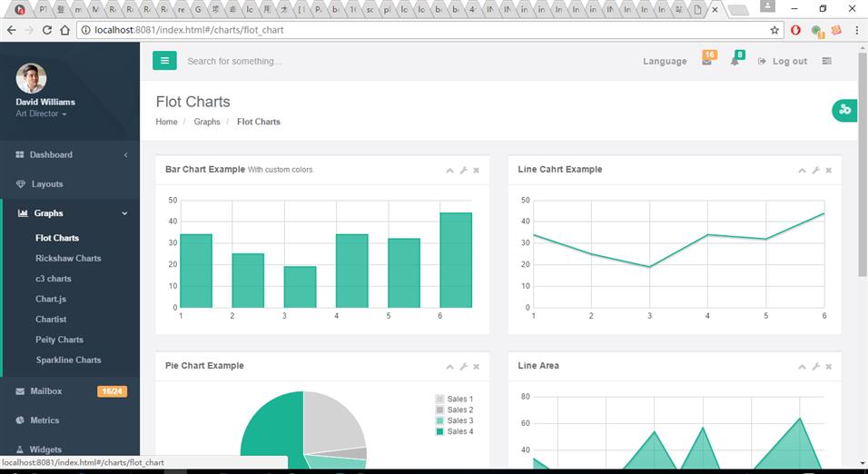The height and width of the screenshot is (474, 868).
Task: Open Art Director profile dropdown
Action: (x=41, y=114)
